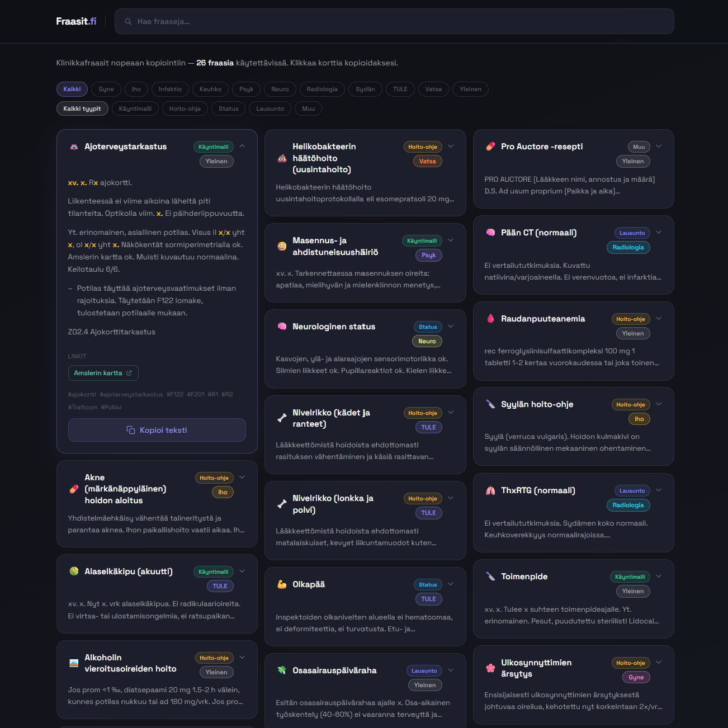Click the pill icon on Pro Auctore -resepti
This screenshot has height=728, width=728.
[x=490, y=146]
